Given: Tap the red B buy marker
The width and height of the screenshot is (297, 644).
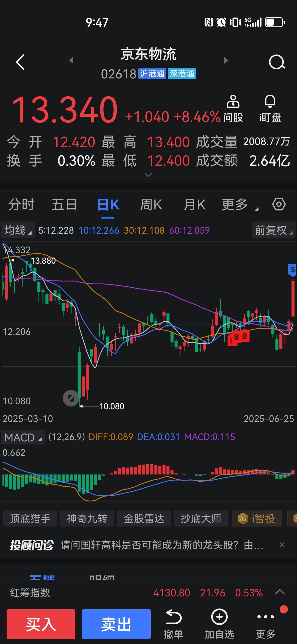Looking at the screenshot, I should 244,336.
